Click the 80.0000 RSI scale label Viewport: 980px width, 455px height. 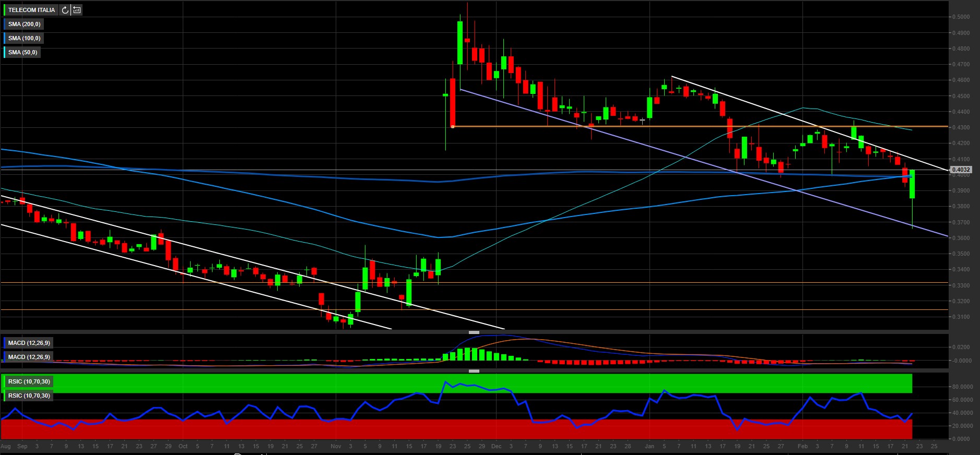coord(962,387)
